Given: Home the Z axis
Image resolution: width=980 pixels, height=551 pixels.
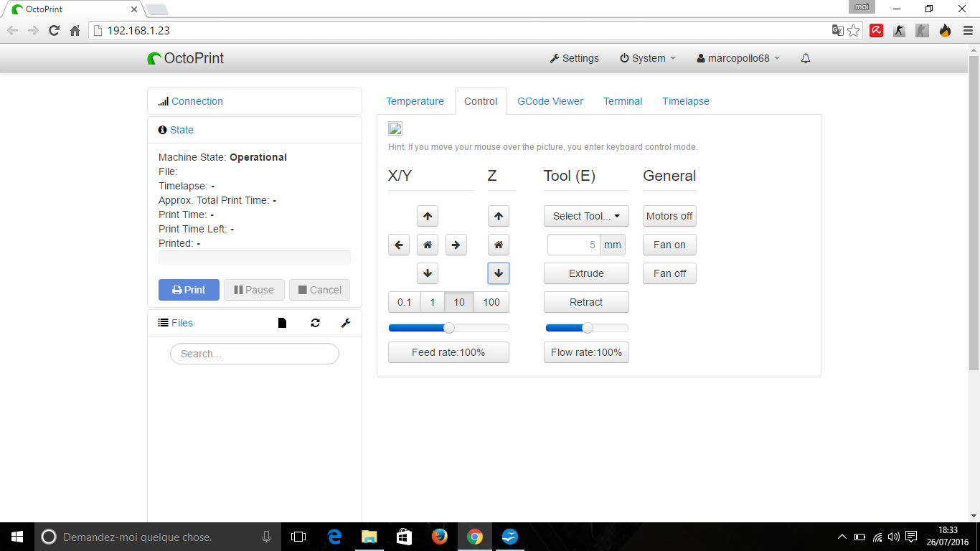Looking at the screenshot, I should pos(499,245).
